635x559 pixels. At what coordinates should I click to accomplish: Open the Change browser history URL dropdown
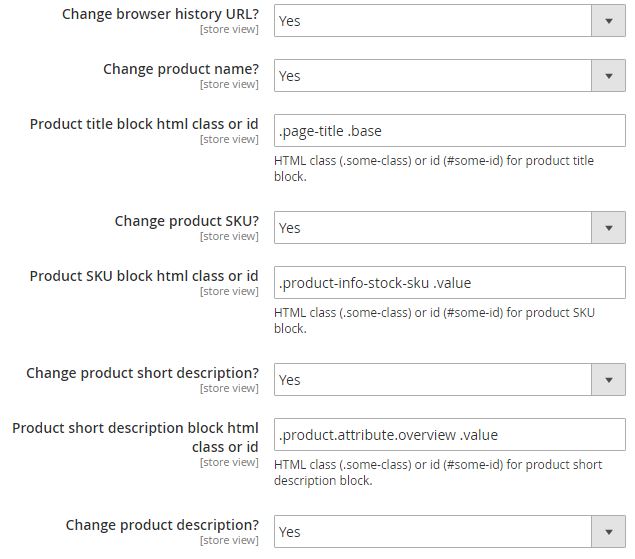tap(449, 20)
